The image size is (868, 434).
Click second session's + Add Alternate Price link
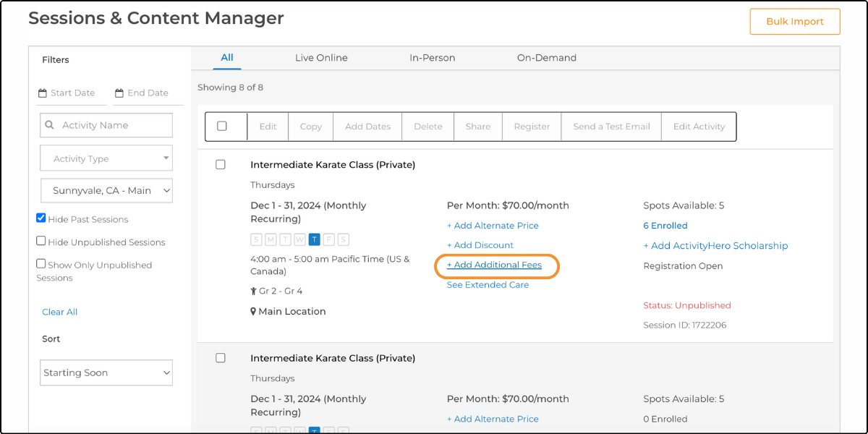point(493,419)
